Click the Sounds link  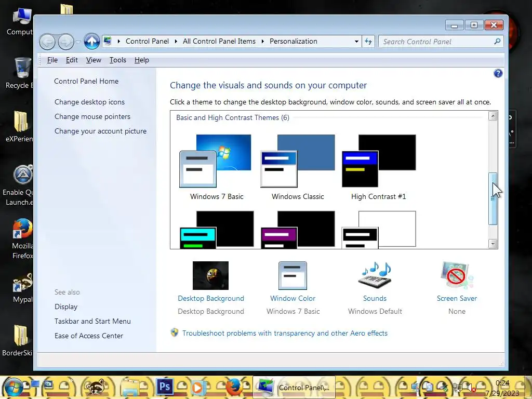click(375, 298)
